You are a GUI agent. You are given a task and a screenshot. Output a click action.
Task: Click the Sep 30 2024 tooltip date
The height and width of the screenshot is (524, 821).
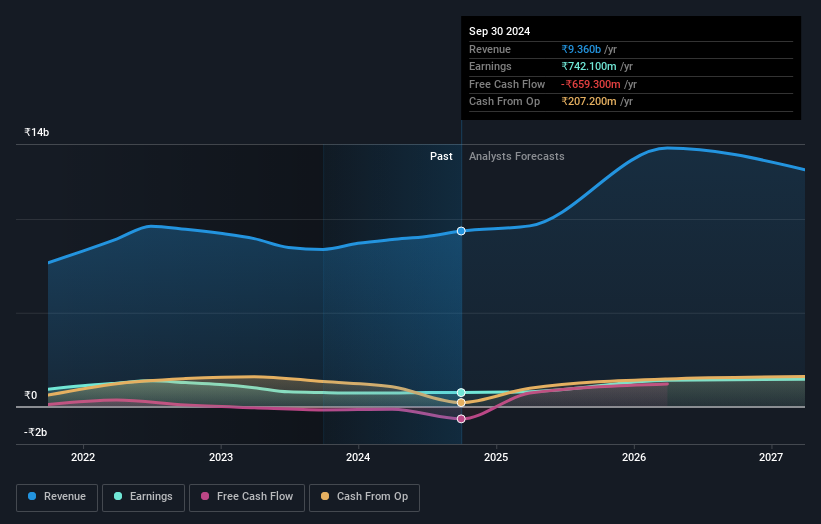coord(500,31)
